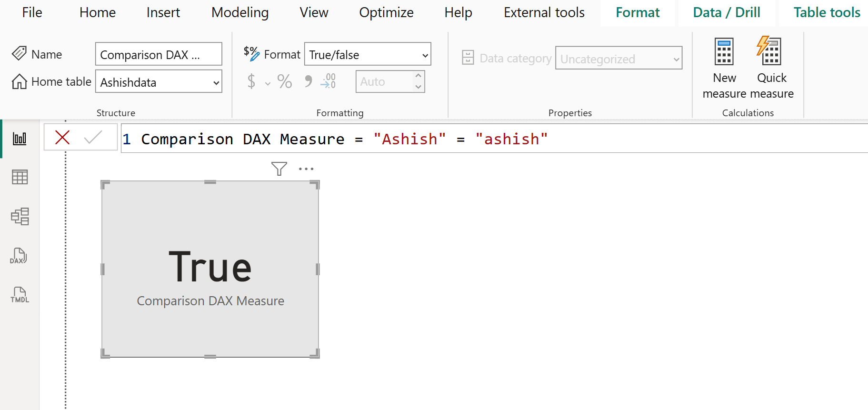Expand the currency format dropdown arrow

point(268,84)
